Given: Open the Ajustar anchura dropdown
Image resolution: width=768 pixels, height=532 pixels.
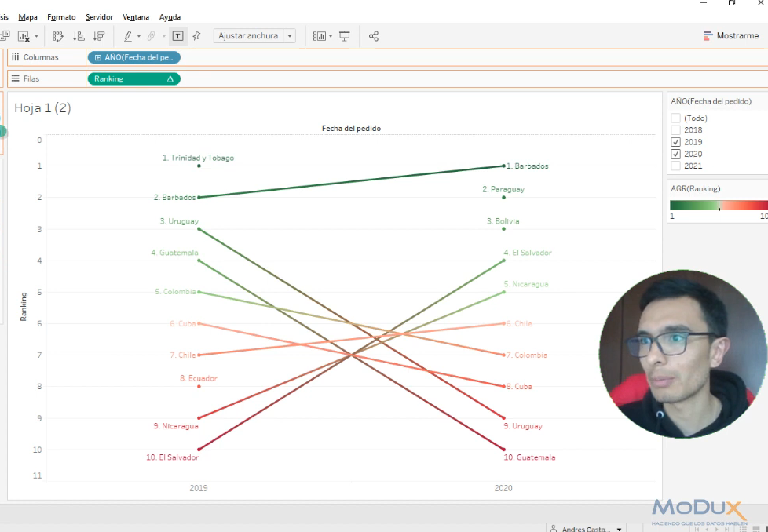Looking at the screenshot, I should tap(288, 35).
